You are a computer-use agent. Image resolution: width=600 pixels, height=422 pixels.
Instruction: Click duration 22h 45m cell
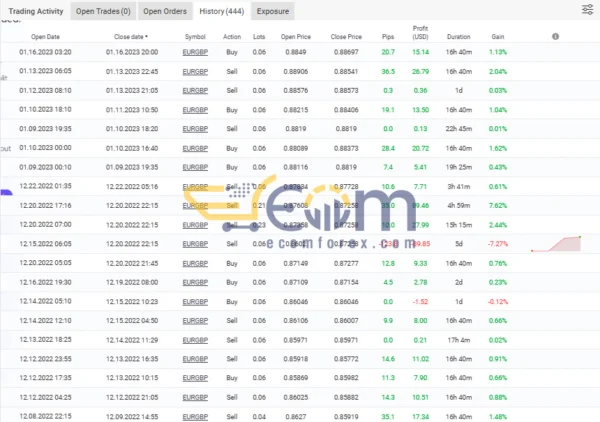(458, 129)
